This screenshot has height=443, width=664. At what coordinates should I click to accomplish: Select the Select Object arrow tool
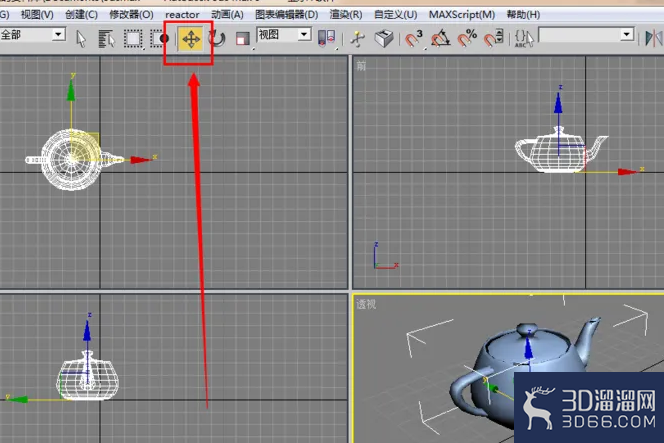[81, 39]
